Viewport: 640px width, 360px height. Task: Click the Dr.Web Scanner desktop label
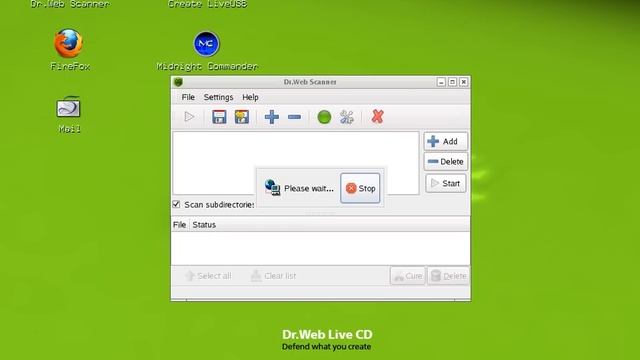point(70,4)
